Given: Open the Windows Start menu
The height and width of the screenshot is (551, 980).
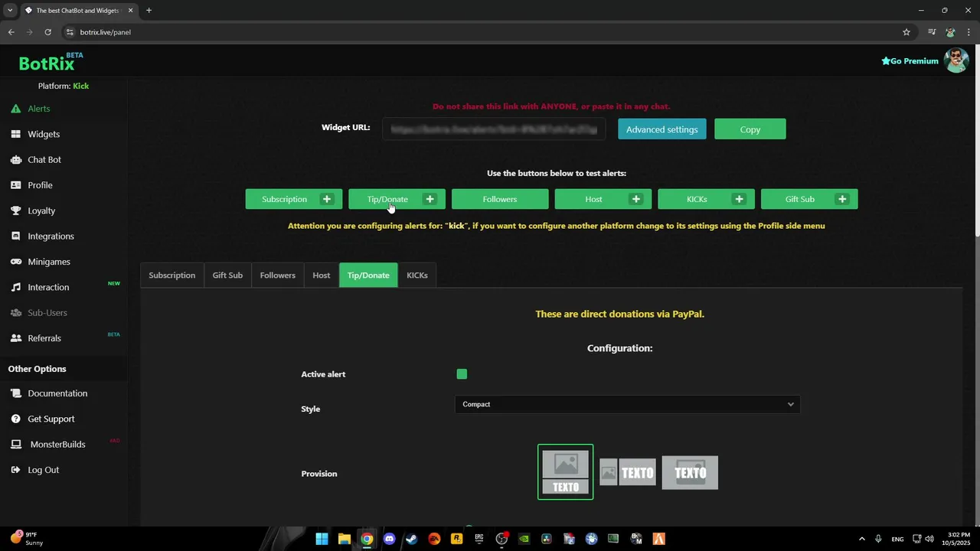Looking at the screenshot, I should point(322,539).
